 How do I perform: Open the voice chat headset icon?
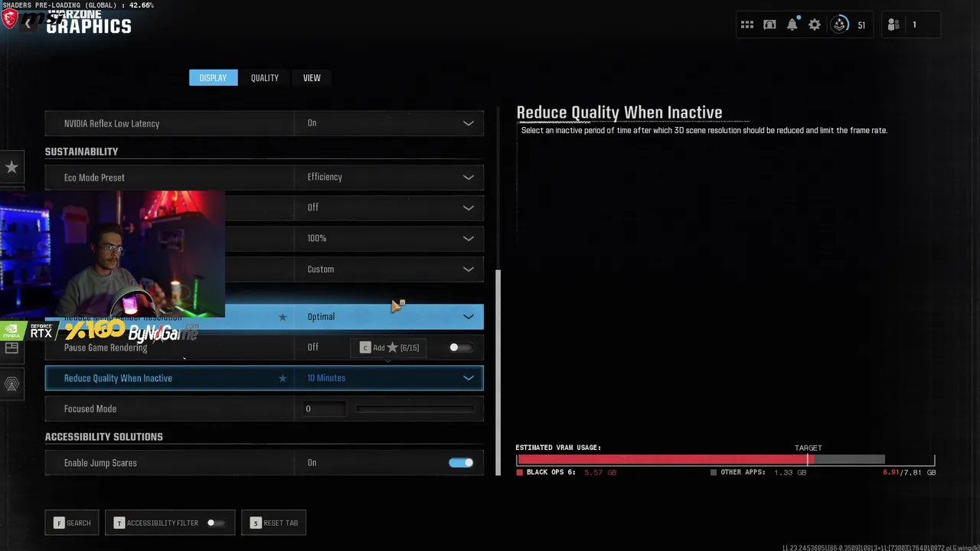tap(769, 24)
